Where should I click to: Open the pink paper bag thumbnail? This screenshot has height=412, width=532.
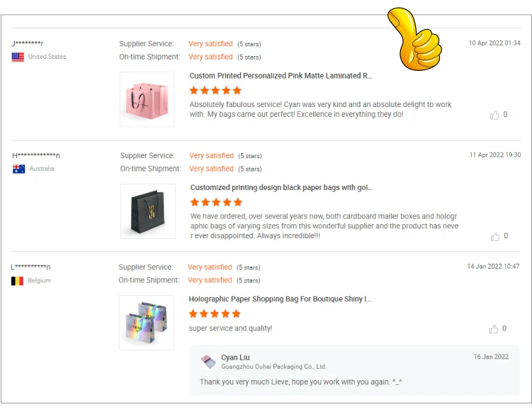pos(147,99)
